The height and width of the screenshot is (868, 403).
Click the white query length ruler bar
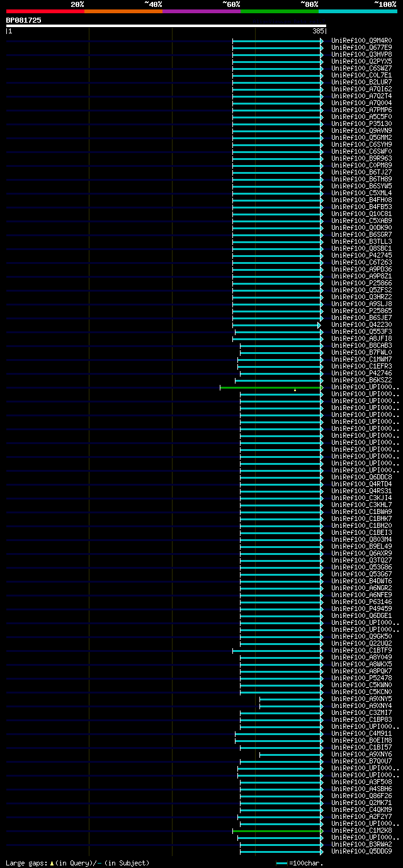166,26
